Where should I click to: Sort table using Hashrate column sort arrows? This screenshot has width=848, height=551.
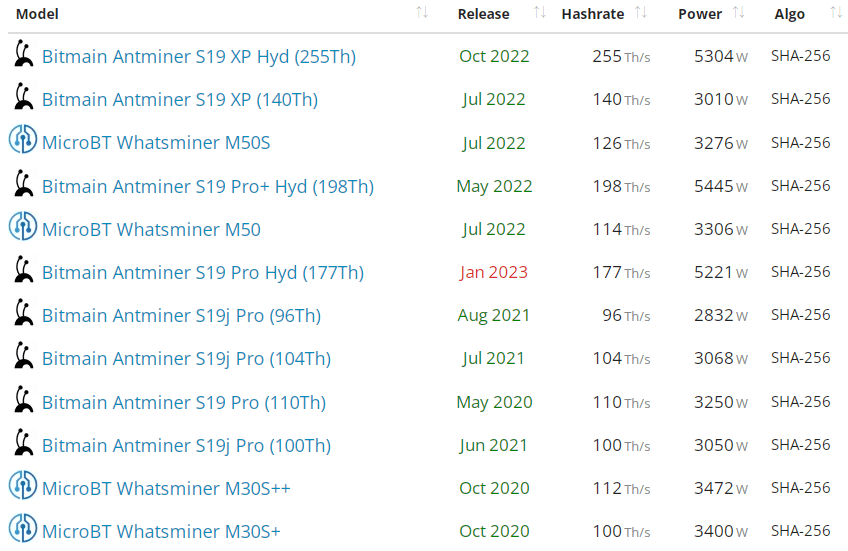pos(641,12)
